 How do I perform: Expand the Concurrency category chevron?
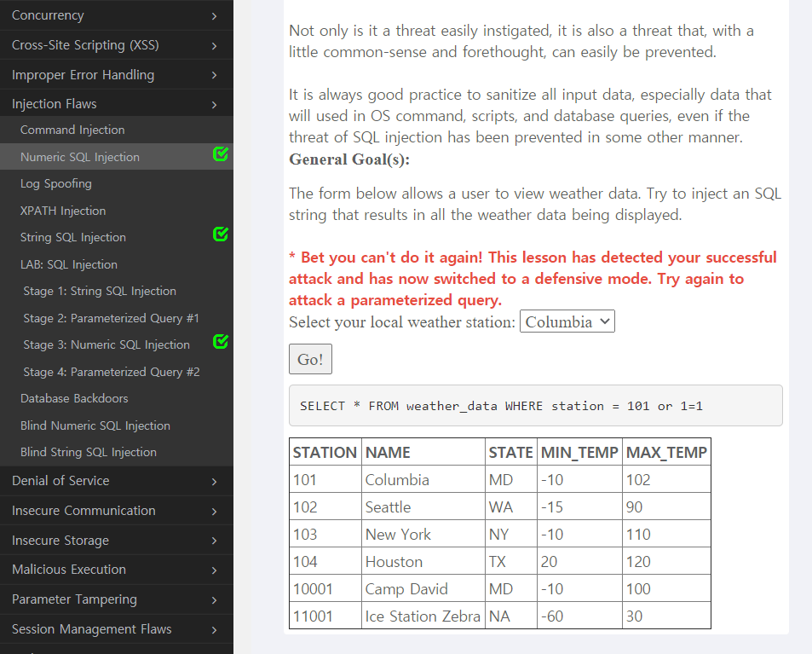215,16
